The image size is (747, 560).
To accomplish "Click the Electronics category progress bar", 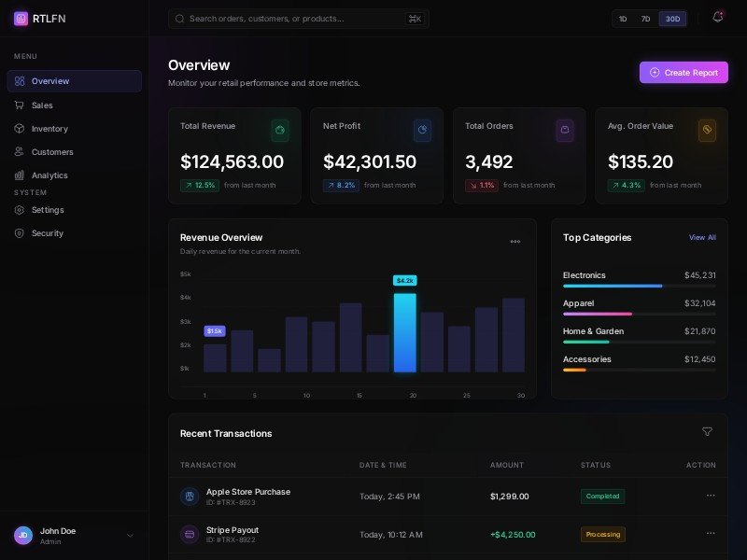I will pyautogui.click(x=639, y=286).
